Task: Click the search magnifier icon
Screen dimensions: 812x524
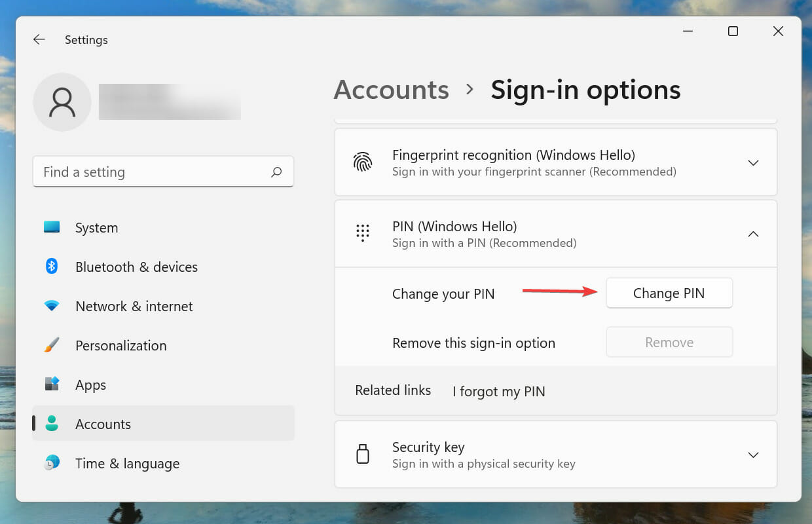Action: click(x=276, y=172)
